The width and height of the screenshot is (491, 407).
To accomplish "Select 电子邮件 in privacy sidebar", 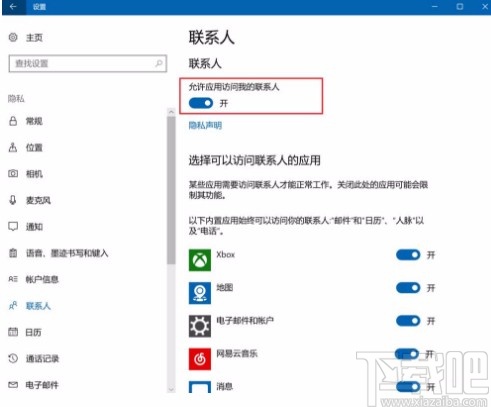I will (42, 385).
